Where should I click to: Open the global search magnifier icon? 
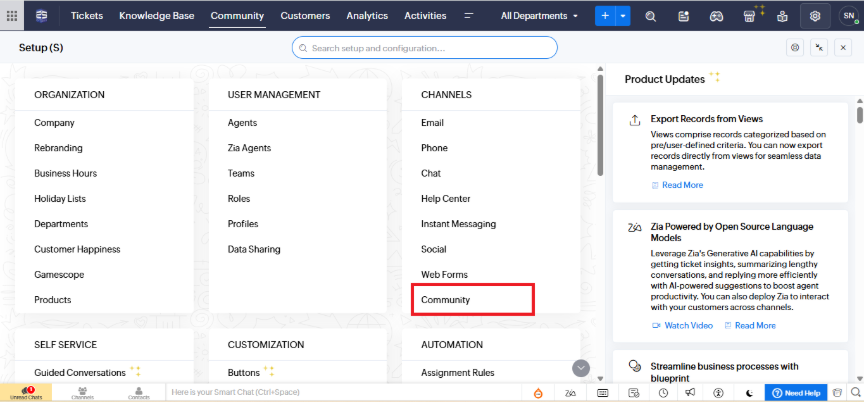point(651,16)
